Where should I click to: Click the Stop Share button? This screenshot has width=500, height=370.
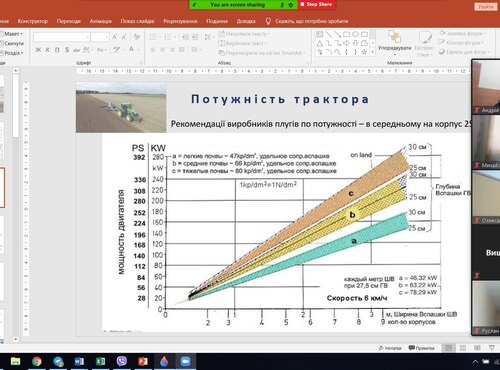(x=316, y=5)
